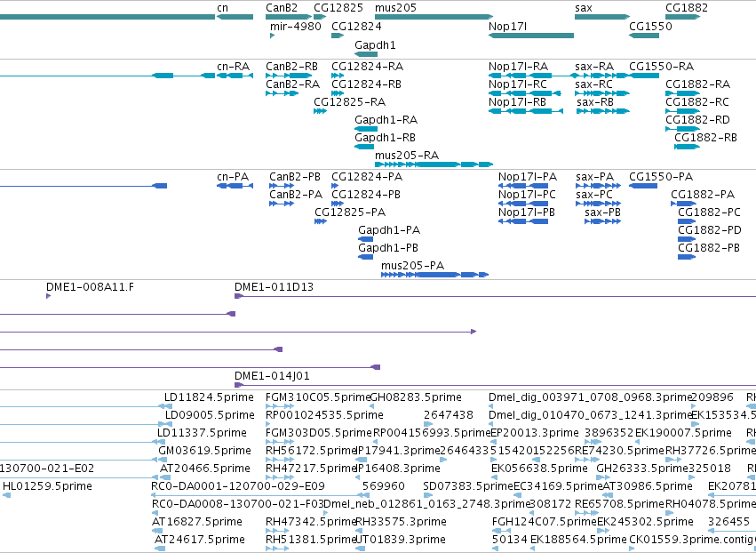Select the cn gene feature
756x553 pixels.
(235, 17)
